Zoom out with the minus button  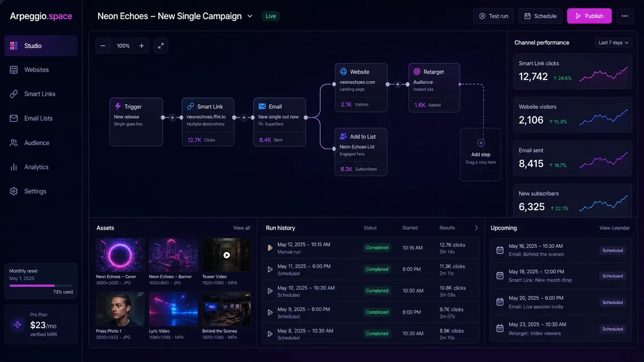click(x=103, y=46)
